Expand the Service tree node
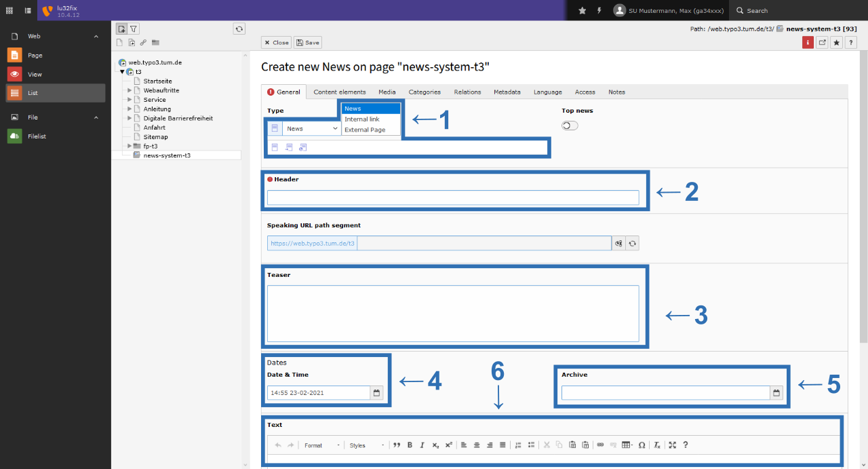868x469 pixels. [x=130, y=100]
